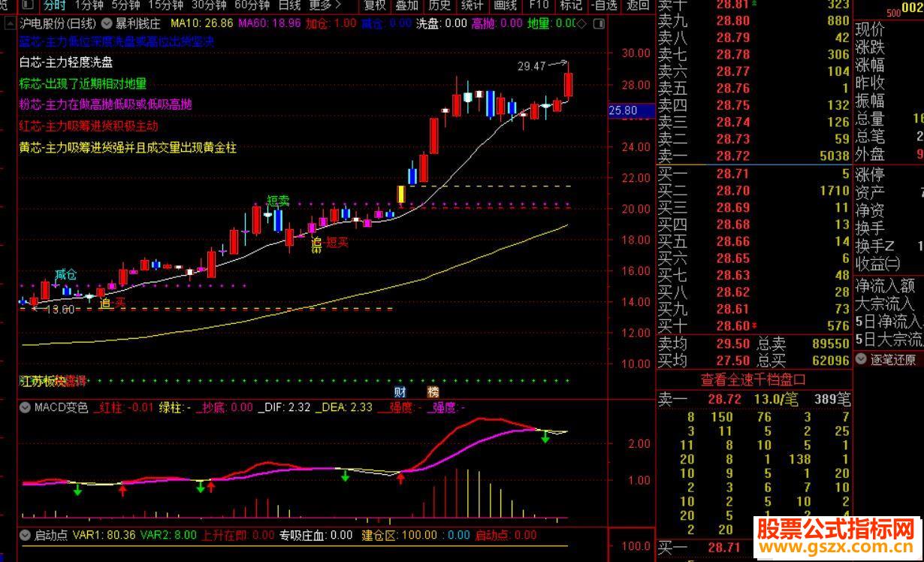Viewport: 924px width, 562px height.
Task: Click the panel layout icon beside 分时
Action: (27, 5)
